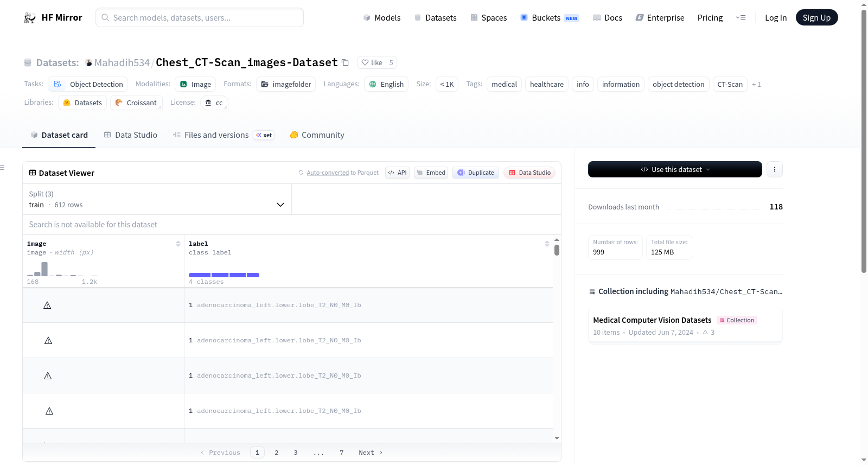Focus the search models, datasets, users field
Viewport: 868px width, 465px height.
(200, 17)
